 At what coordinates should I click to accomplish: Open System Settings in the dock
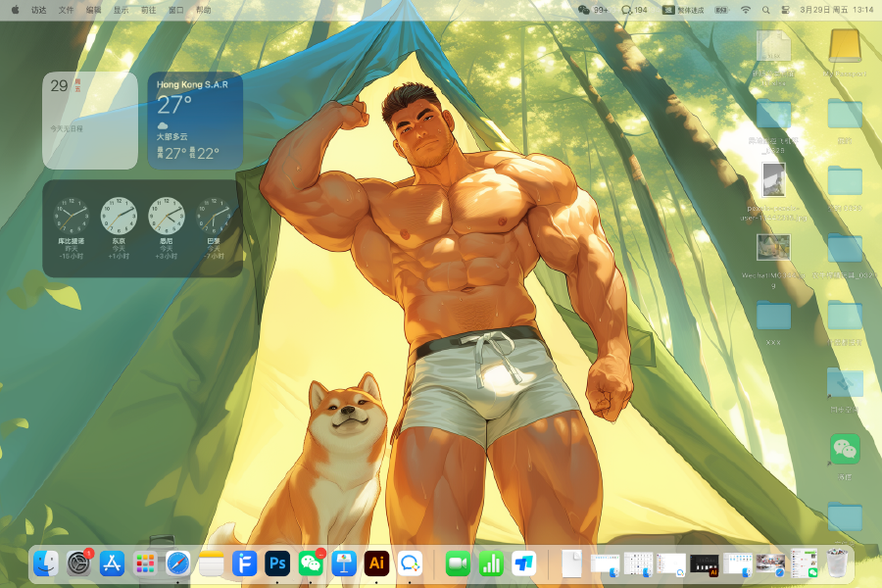pos(79,563)
